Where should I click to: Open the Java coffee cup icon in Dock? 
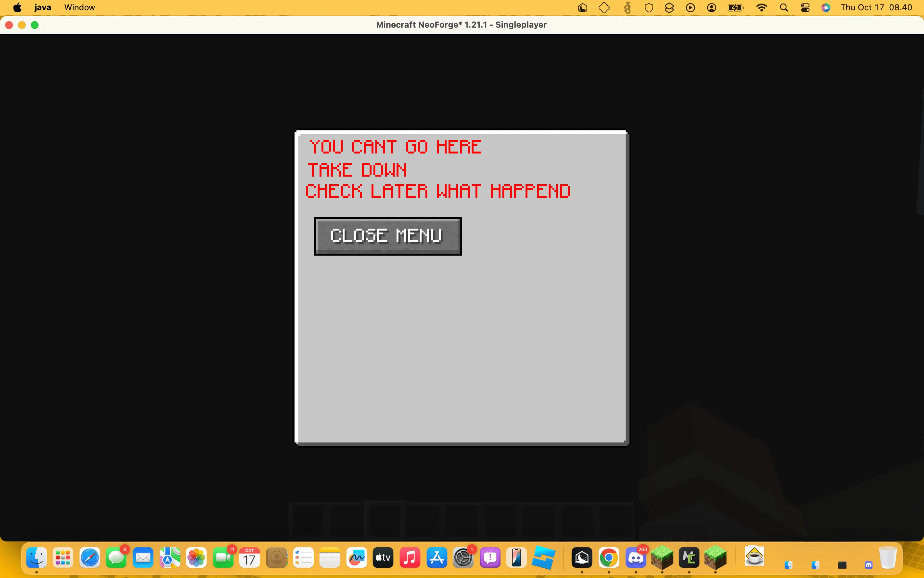pyautogui.click(x=754, y=556)
